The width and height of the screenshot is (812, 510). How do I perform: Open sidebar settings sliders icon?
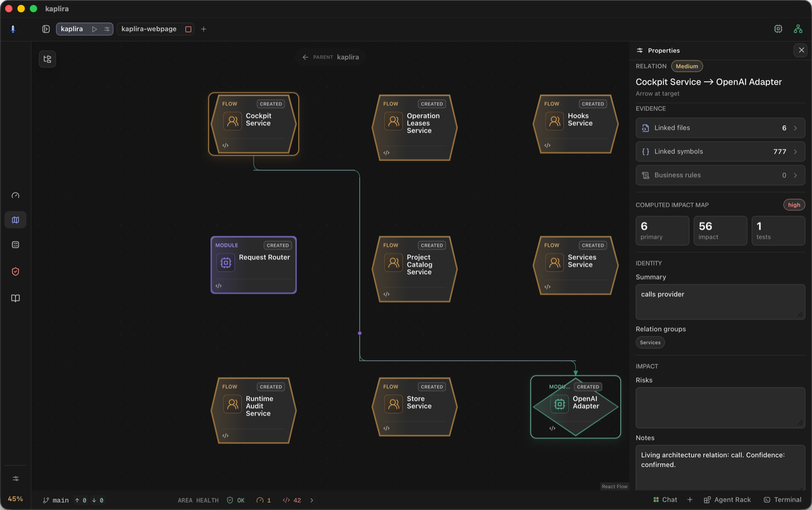16,479
